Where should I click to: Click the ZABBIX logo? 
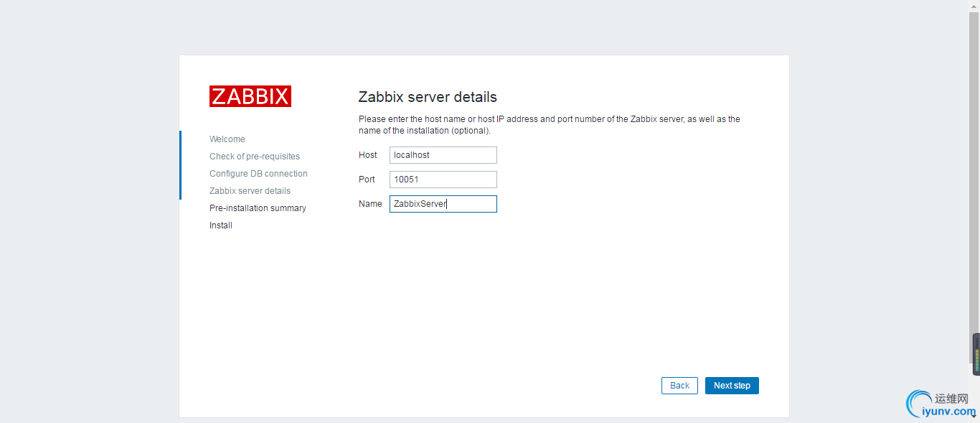(250, 96)
